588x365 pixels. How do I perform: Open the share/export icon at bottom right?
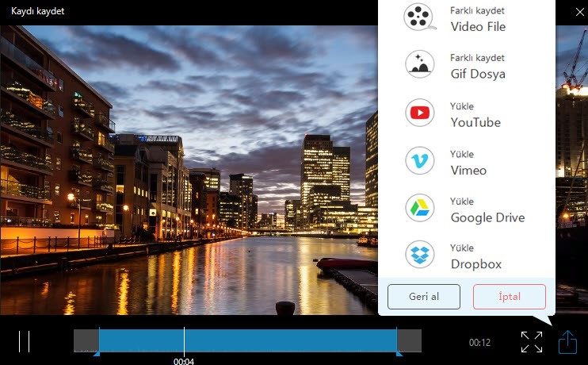tap(567, 342)
